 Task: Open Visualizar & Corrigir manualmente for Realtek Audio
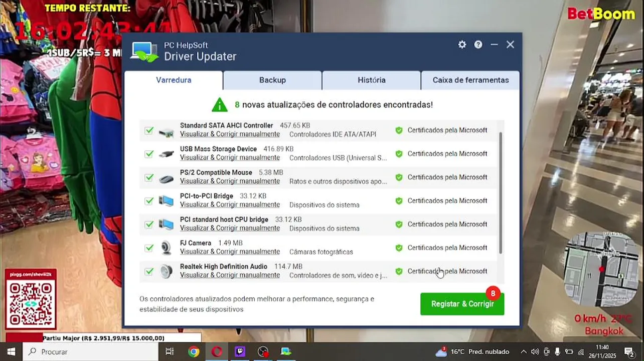[230, 275]
